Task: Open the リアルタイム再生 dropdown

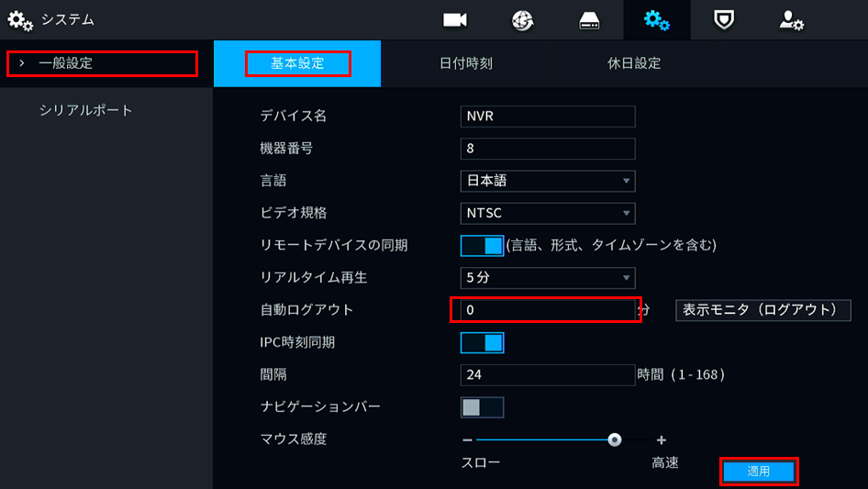Action: click(x=548, y=277)
